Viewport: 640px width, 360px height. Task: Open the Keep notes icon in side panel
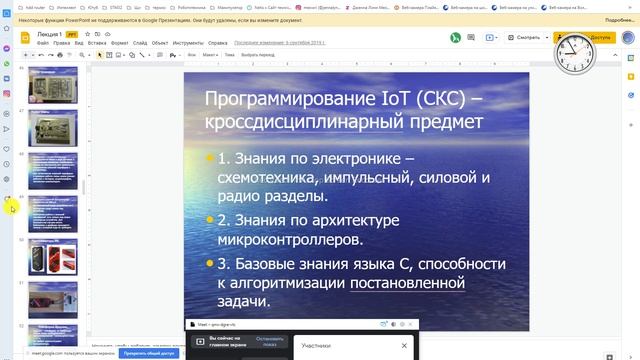pos(631,77)
